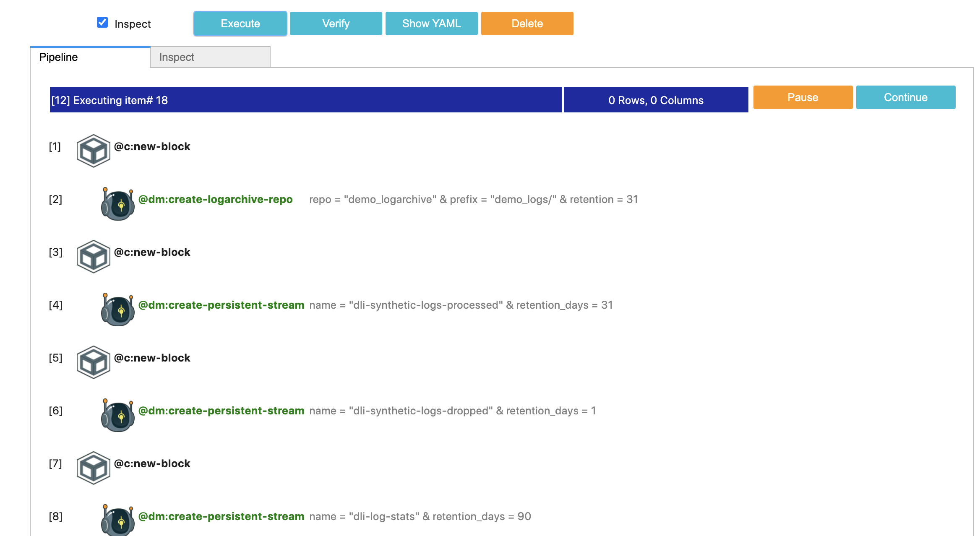The image size is (980, 536).
Task: Uncheck the Inspect checkbox
Action: (102, 22)
